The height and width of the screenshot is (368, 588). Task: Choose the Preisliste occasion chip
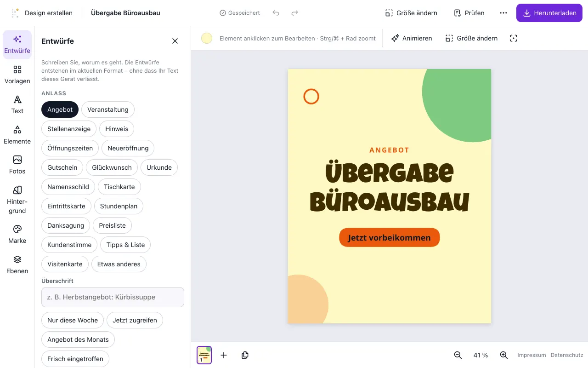click(113, 225)
